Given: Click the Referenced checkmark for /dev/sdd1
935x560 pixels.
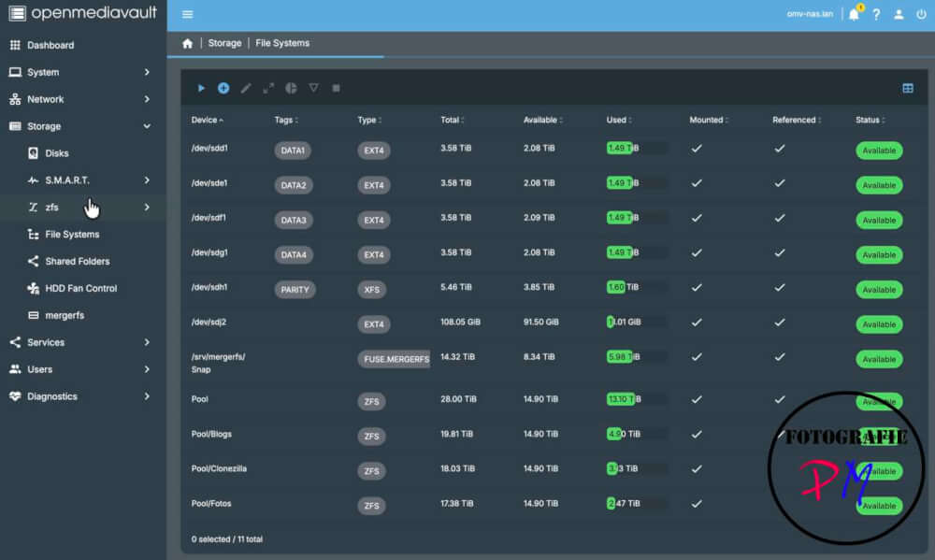Looking at the screenshot, I should [x=780, y=149].
